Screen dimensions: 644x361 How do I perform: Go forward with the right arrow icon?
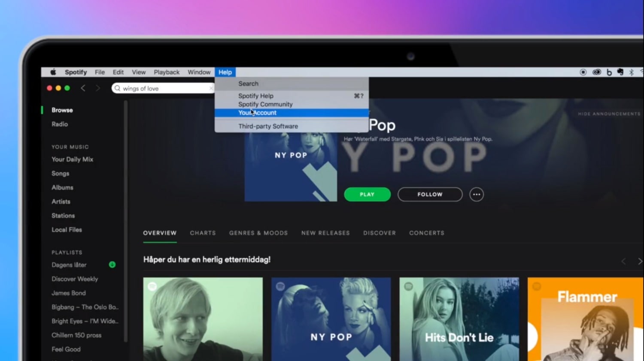coord(98,88)
